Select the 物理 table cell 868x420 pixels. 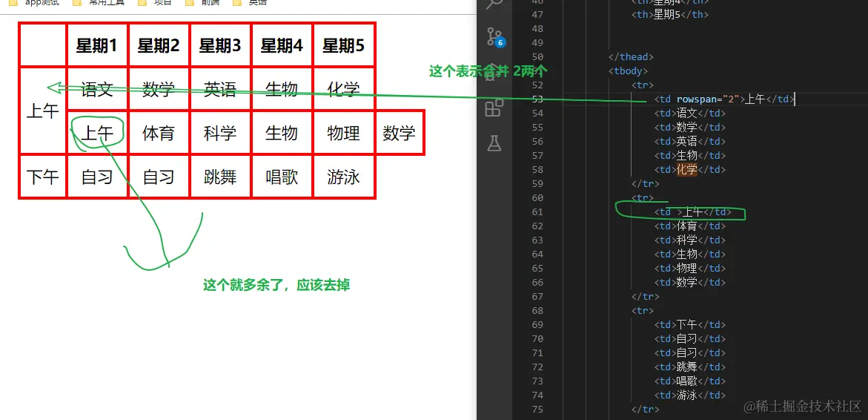coord(343,132)
